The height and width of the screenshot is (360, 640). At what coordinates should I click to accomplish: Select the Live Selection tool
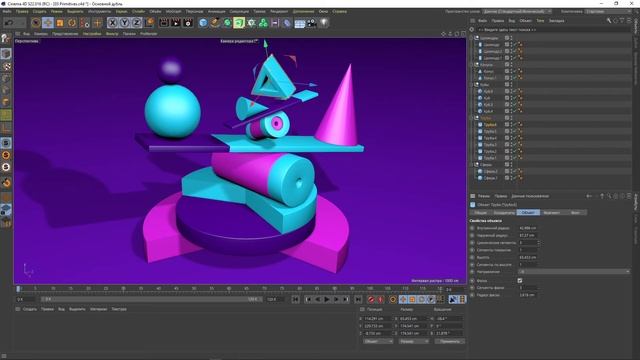pos(36,23)
